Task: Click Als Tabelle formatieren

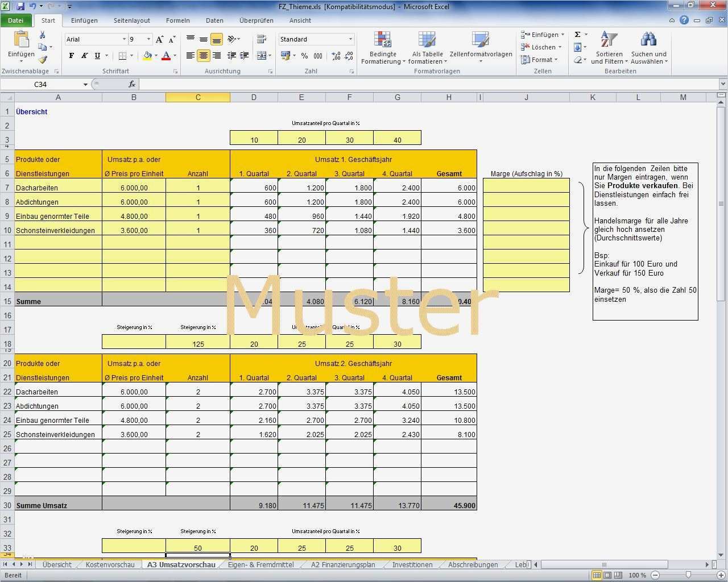Action: click(427, 48)
